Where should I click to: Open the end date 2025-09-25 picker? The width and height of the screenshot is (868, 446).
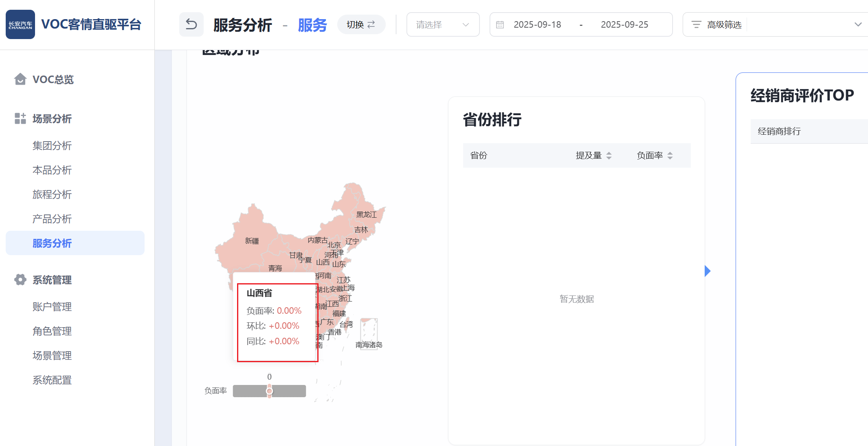coord(624,25)
